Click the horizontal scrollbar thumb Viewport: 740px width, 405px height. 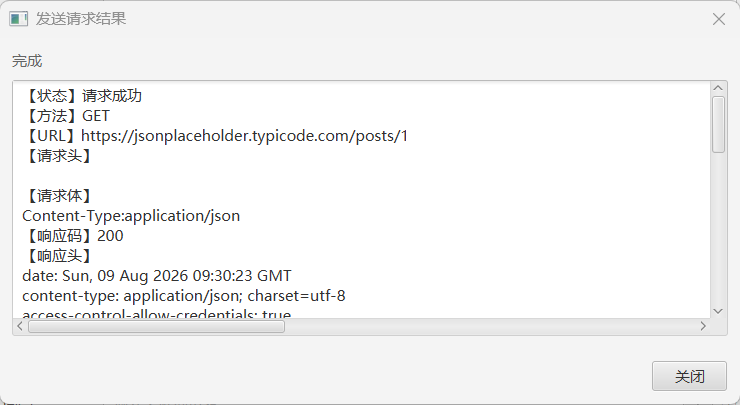[x=156, y=326]
